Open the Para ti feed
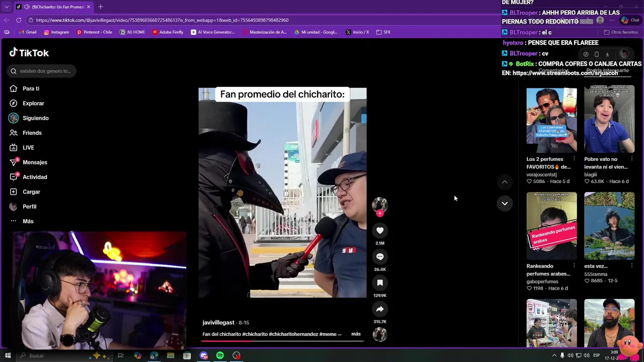 (x=31, y=88)
